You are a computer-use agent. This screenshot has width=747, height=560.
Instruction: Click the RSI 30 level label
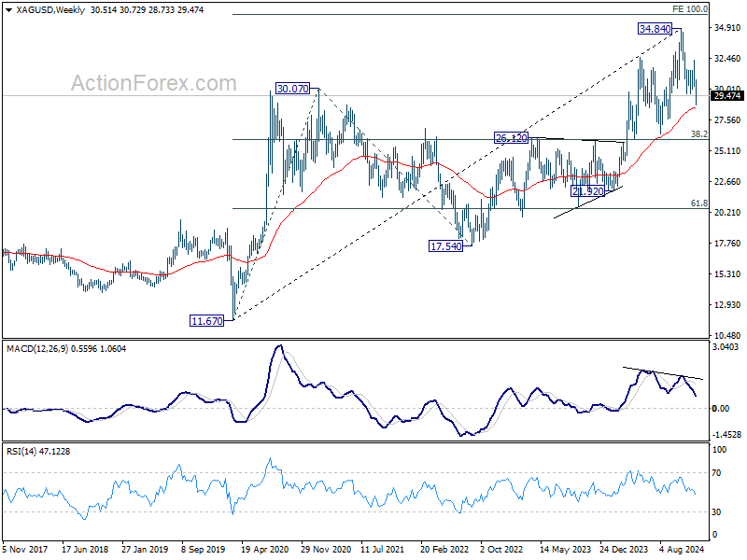716,512
